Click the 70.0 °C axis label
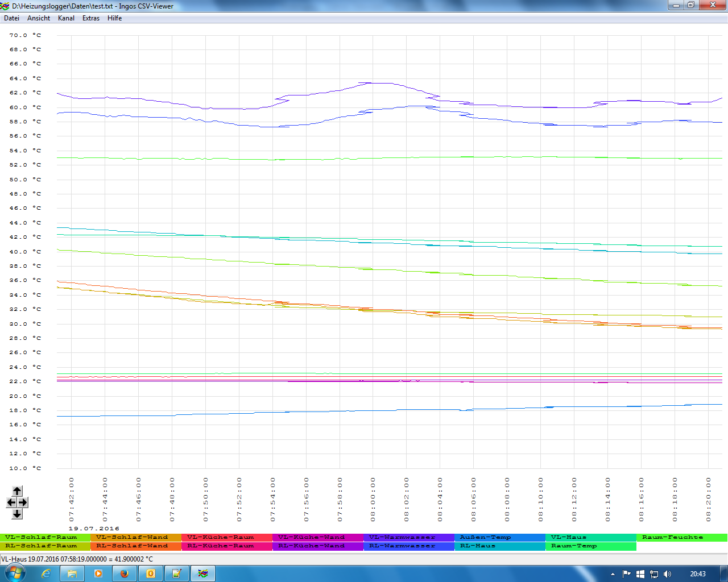This screenshot has width=728, height=582. click(x=25, y=35)
